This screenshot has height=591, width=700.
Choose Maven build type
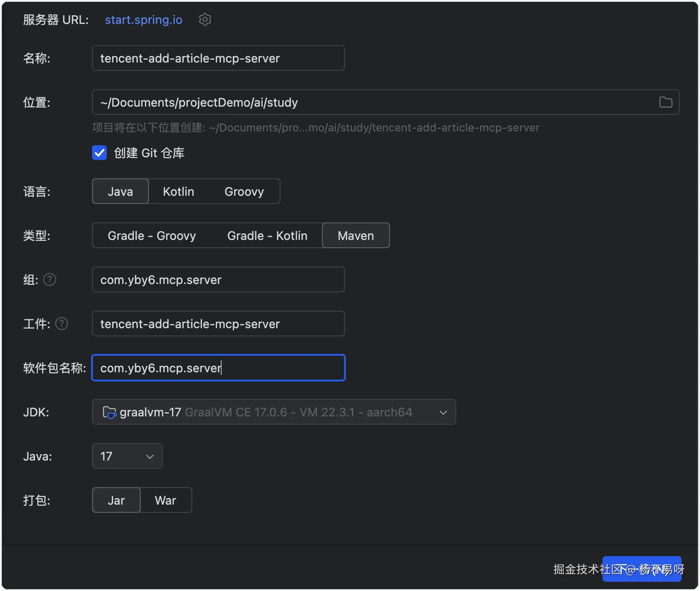coord(356,235)
